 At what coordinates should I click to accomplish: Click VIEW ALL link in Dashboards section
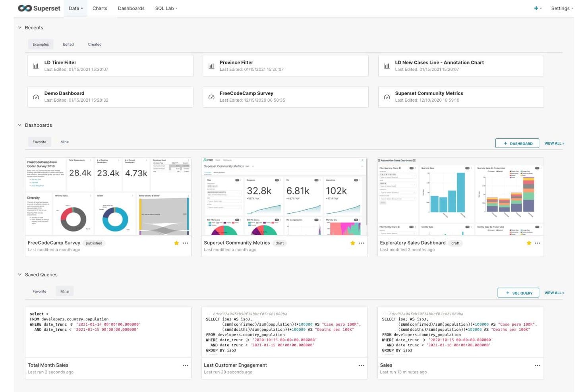click(554, 143)
